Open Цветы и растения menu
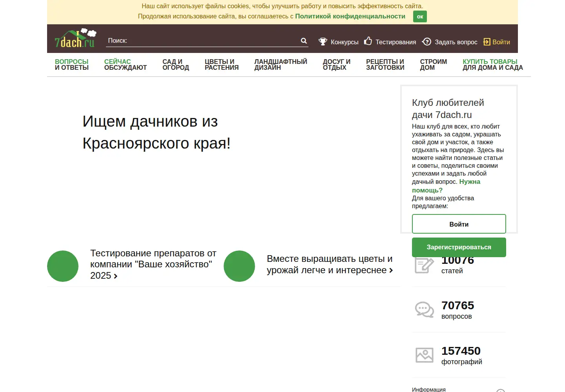Screen dimensions: 565x392 pos(222,65)
